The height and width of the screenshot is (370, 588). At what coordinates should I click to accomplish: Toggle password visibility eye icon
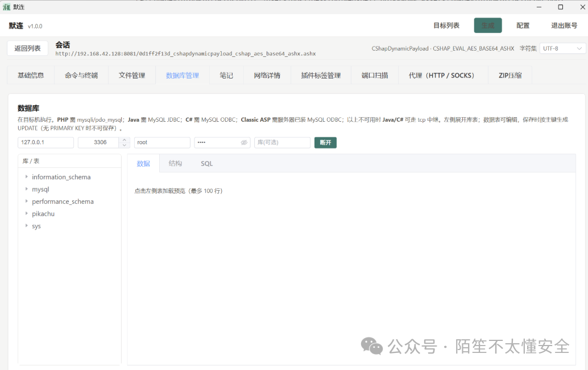coord(244,143)
